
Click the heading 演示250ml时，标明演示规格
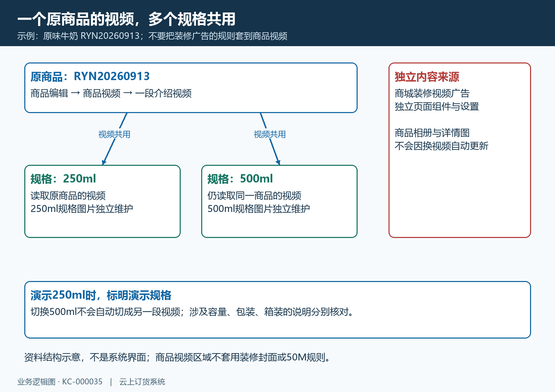point(101,295)
